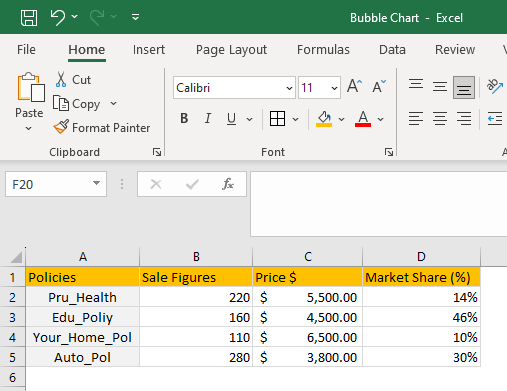Image resolution: width=507 pixels, height=391 pixels.
Task: Select all cells with corner triangle
Action: [16, 257]
